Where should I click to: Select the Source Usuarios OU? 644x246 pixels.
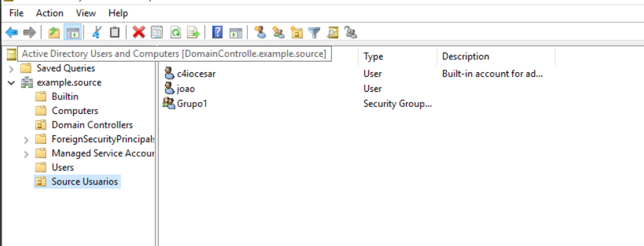coord(85,182)
